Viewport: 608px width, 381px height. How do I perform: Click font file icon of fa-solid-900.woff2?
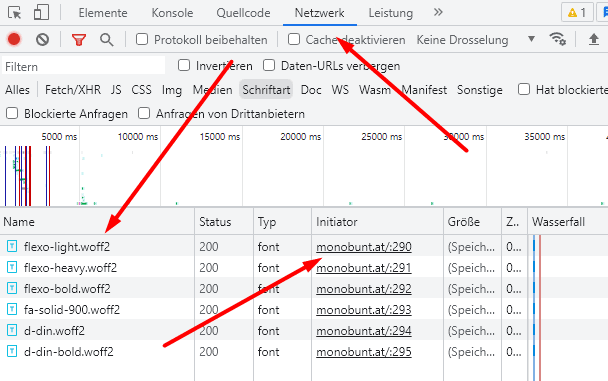(x=12, y=309)
